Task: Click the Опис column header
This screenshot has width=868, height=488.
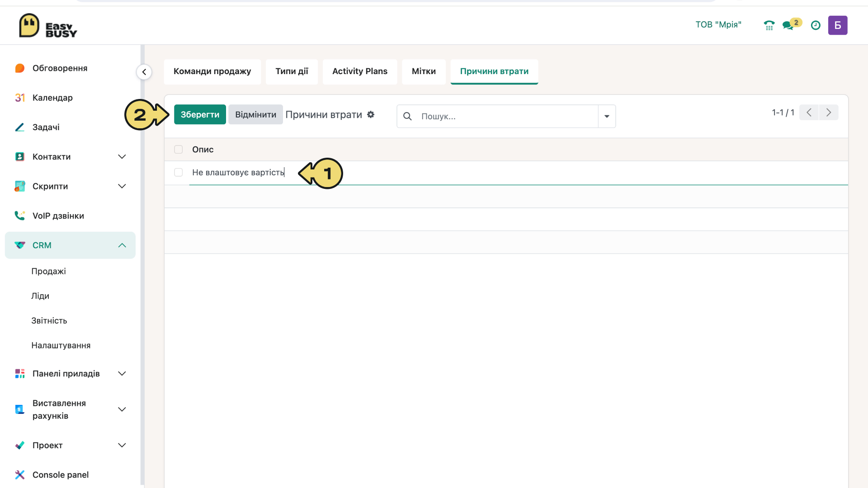Action: pyautogui.click(x=203, y=150)
